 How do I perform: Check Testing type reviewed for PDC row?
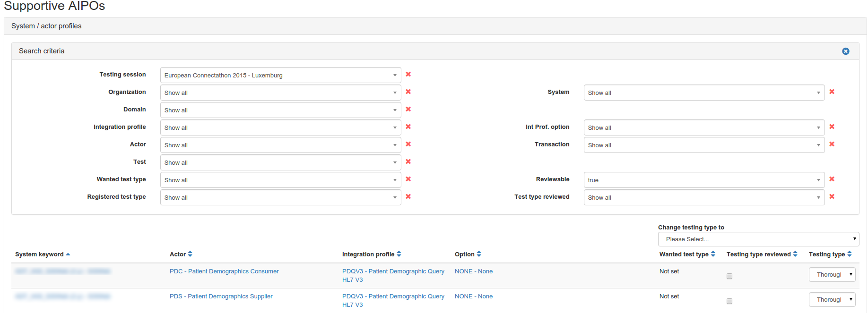click(x=729, y=276)
